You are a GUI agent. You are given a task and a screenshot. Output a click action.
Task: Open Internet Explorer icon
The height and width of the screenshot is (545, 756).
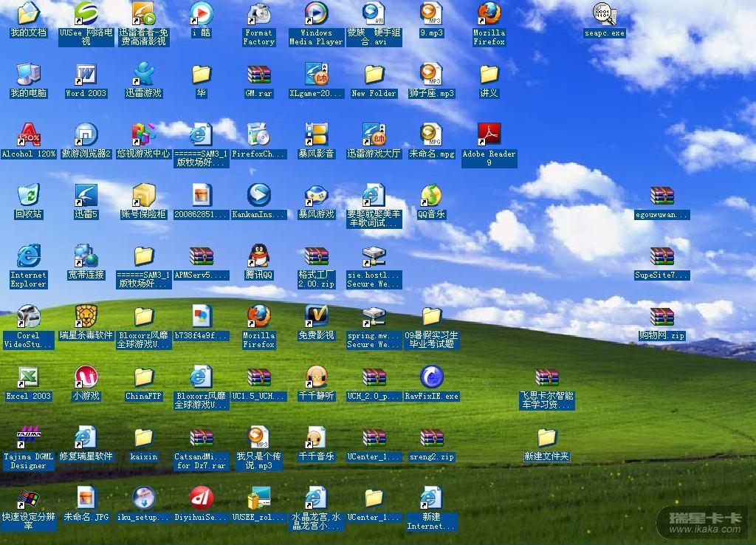click(29, 256)
